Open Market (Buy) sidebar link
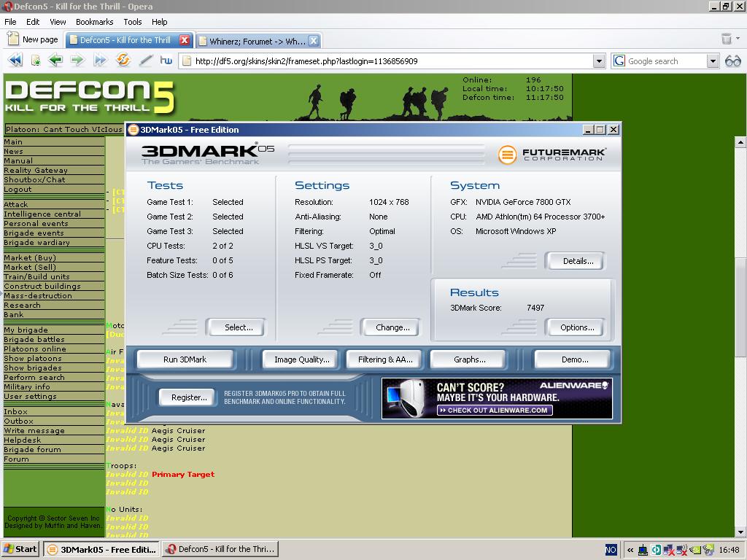747x560 pixels. point(29,257)
